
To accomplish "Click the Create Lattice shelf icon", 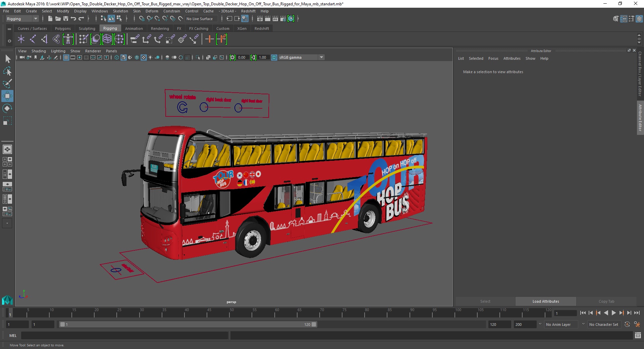I will (x=107, y=39).
